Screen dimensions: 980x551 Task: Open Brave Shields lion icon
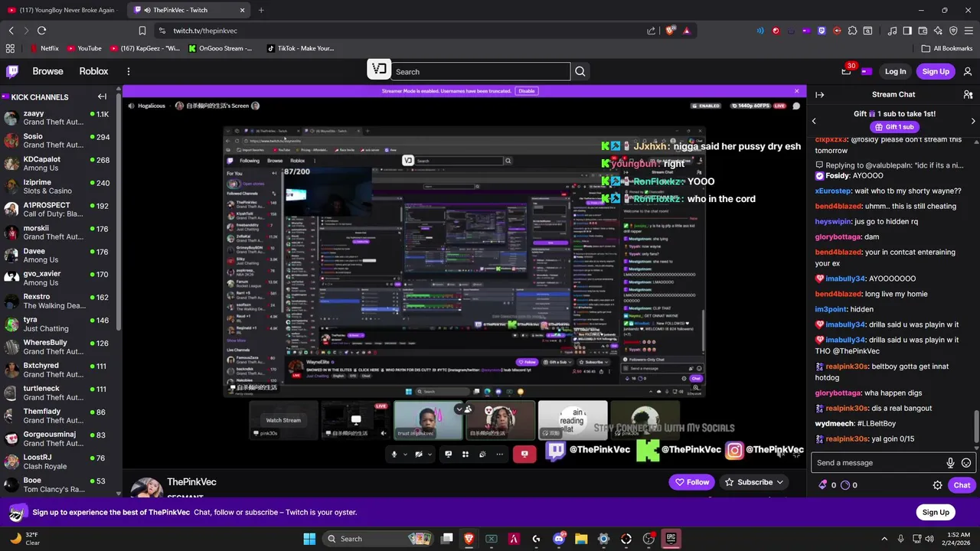(670, 31)
